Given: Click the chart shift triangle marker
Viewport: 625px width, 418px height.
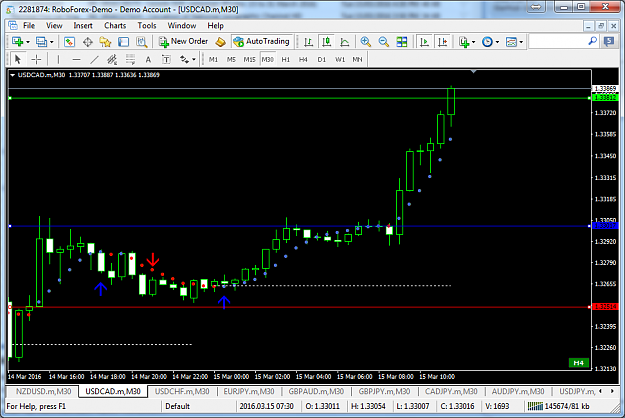Looking at the screenshot, I should click(474, 71).
